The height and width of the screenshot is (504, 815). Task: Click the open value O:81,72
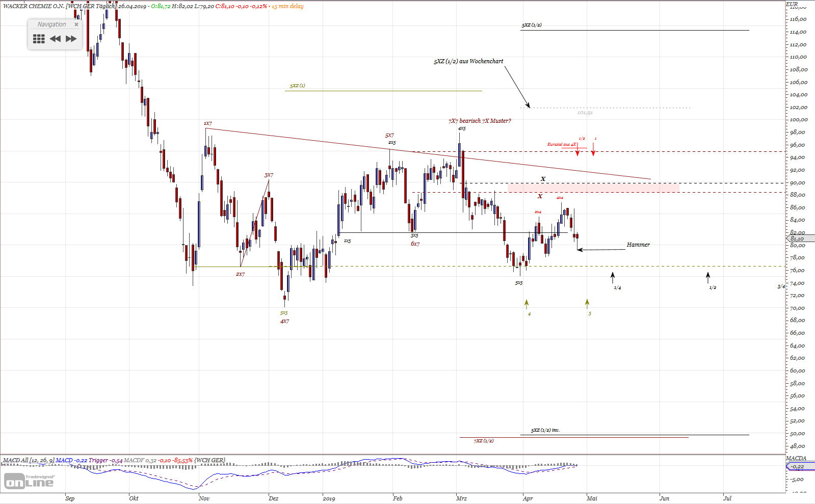click(161, 6)
